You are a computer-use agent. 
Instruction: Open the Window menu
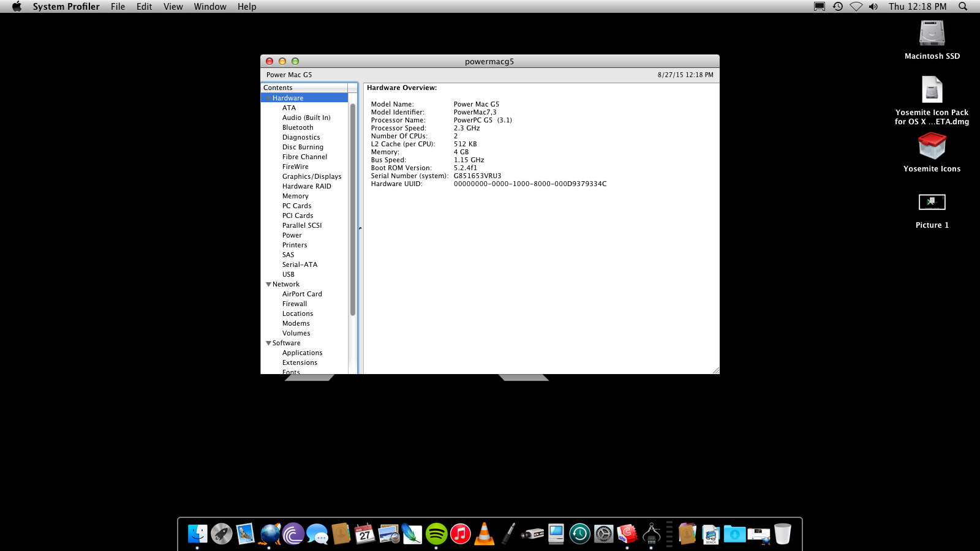click(210, 7)
